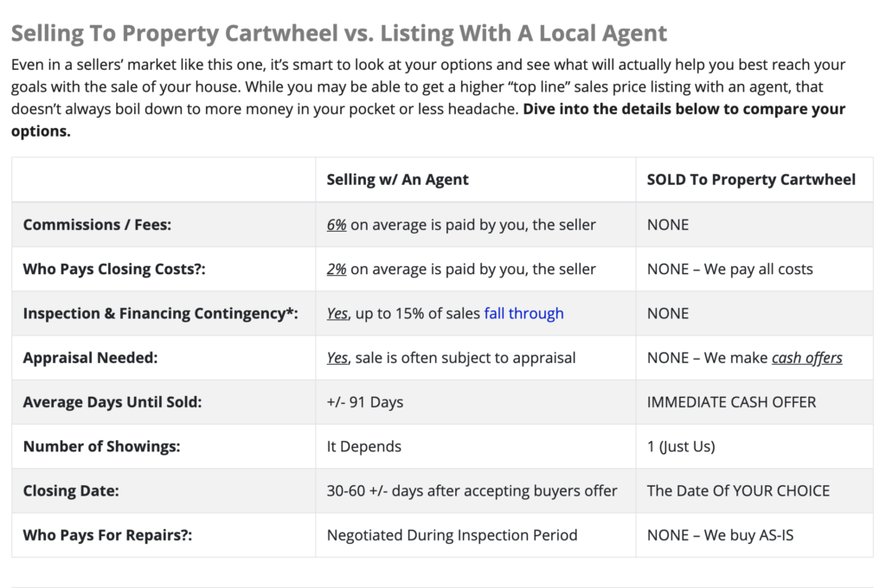Click the underlined '2%' closing costs text
886x588 pixels.
point(337,270)
